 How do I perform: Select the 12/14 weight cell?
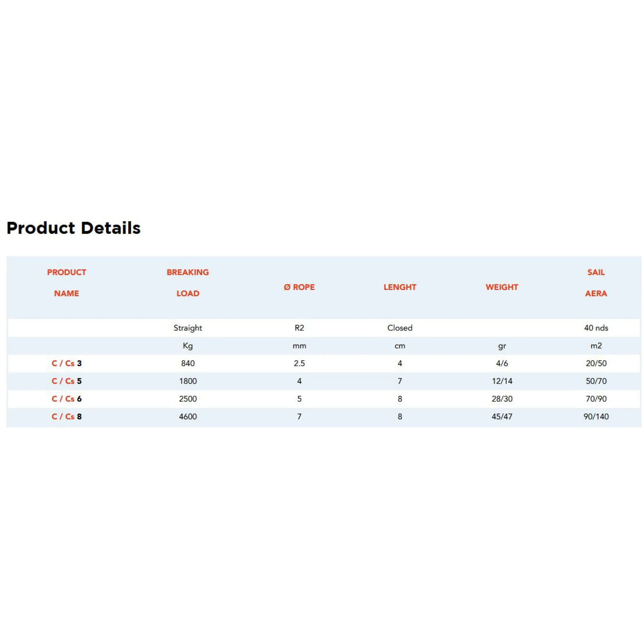click(x=502, y=381)
